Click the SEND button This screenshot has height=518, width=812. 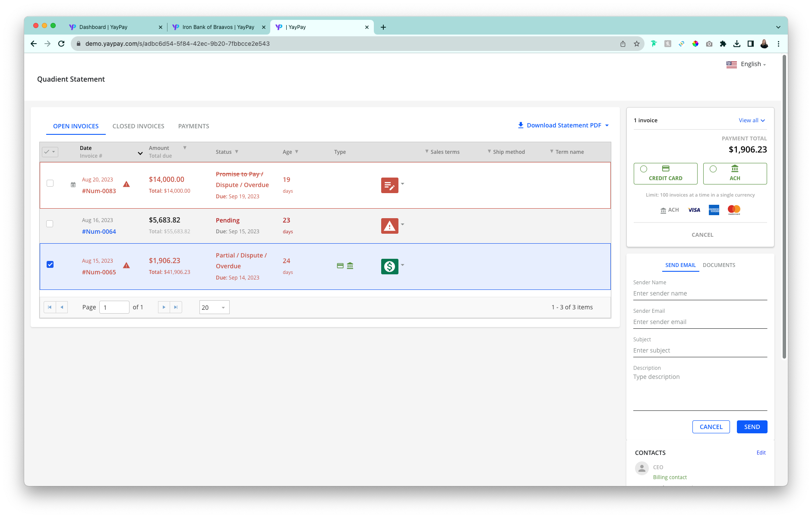[752, 426]
